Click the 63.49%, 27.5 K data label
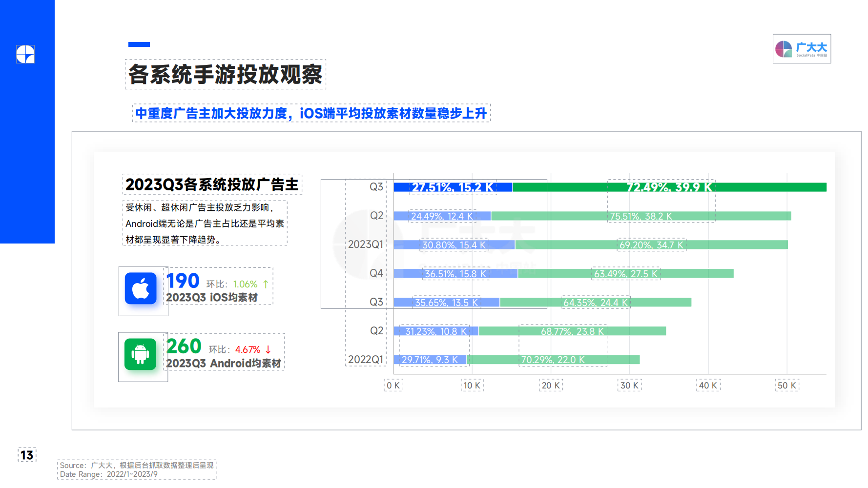Image resolution: width=868 pixels, height=488 pixels. coord(625,274)
